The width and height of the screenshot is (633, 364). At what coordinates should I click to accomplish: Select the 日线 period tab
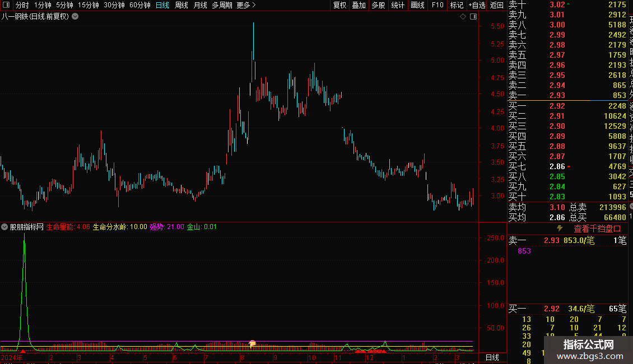point(162,5)
